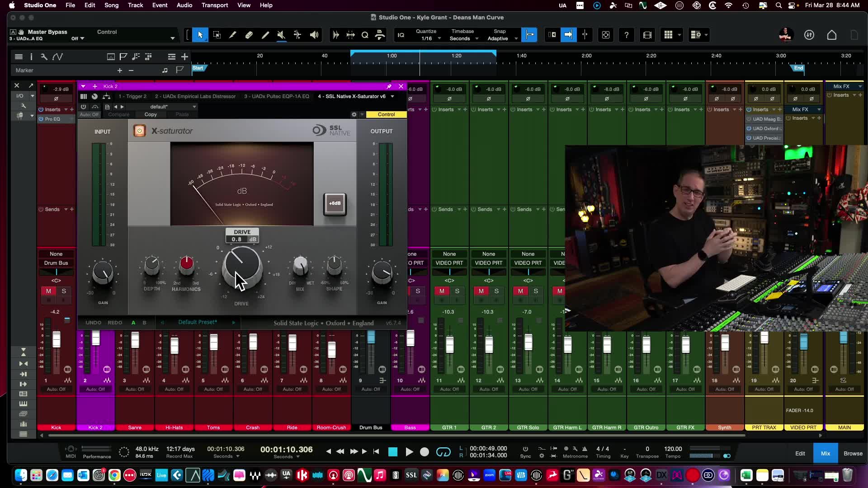868x488 pixels.
Task: Select the Eraser tool
Action: pos(249,35)
